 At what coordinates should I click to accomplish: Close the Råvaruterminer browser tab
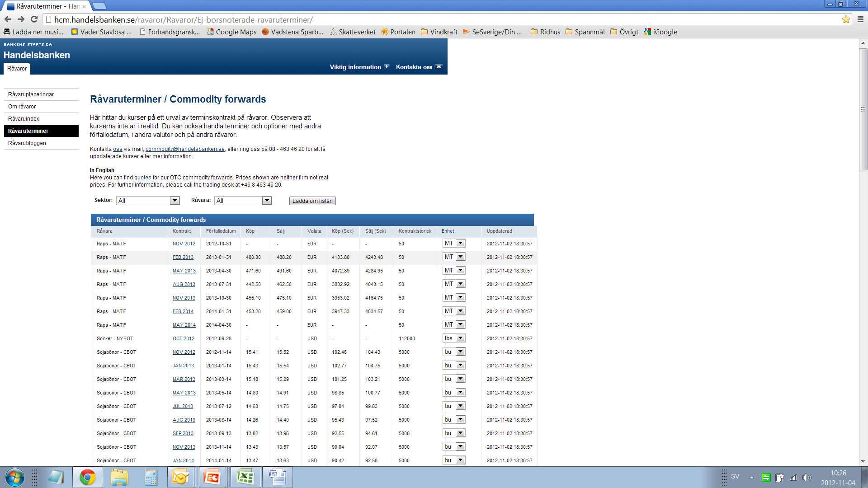click(84, 7)
